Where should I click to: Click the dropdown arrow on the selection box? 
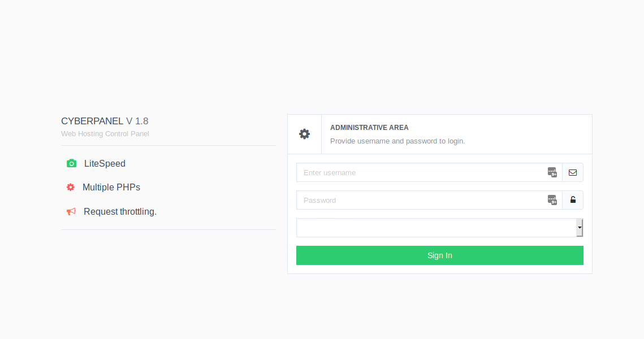580,227
